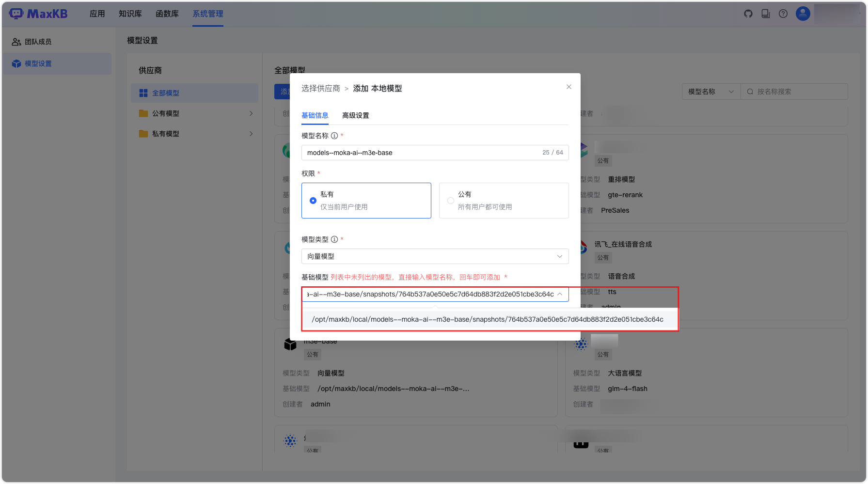Click the team members icon in sidebar
The height and width of the screenshot is (484, 868).
pos(16,42)
